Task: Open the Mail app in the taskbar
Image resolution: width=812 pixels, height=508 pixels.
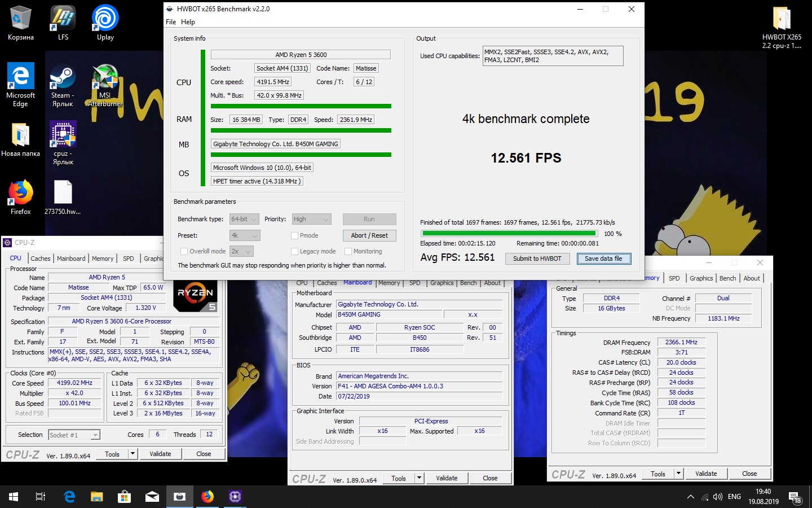Action: (x=152, y=497)
